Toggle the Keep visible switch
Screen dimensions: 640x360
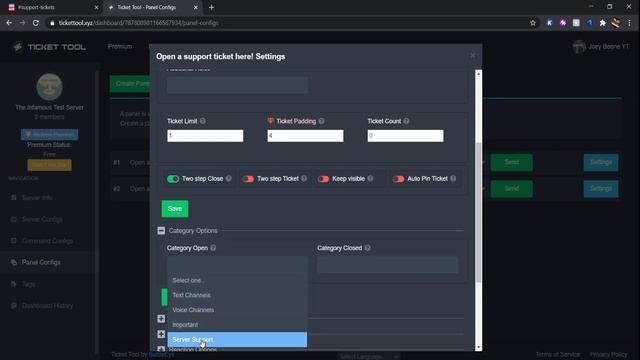323,179
